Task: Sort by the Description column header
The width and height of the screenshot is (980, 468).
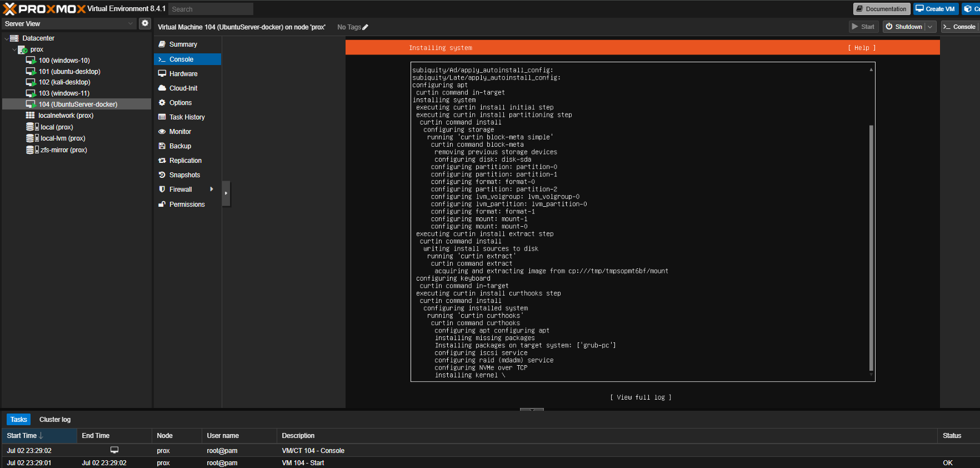Action: (x=607, y=435)
